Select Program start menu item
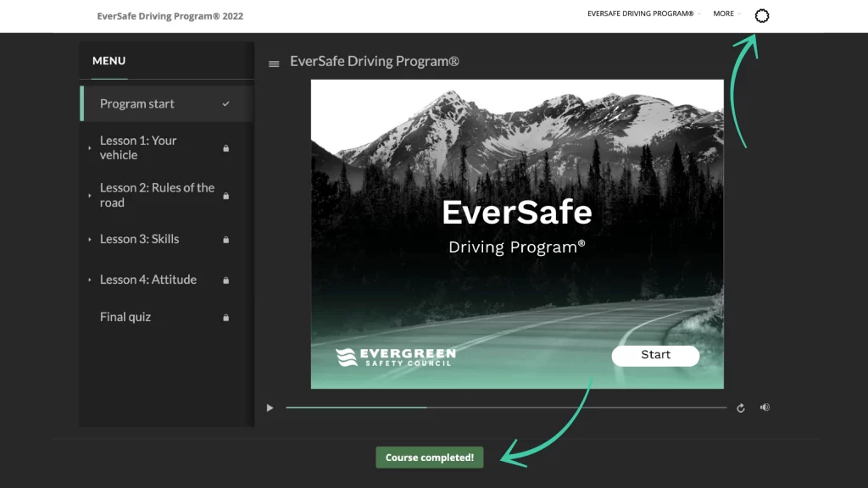868x488 pixels. pyautogui.click(x=167, y=103)
